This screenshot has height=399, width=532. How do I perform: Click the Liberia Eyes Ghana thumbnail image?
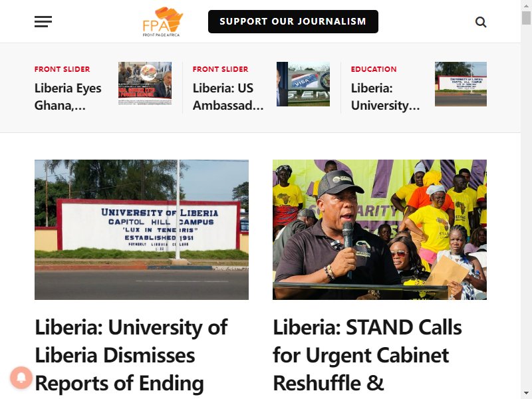(145, 84)
